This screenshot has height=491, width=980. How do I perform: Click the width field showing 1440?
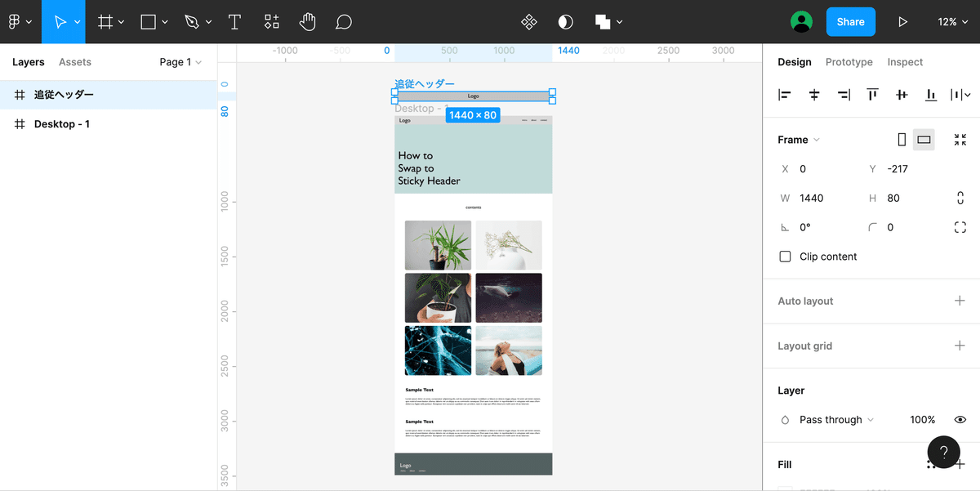[x=817, y=198]
